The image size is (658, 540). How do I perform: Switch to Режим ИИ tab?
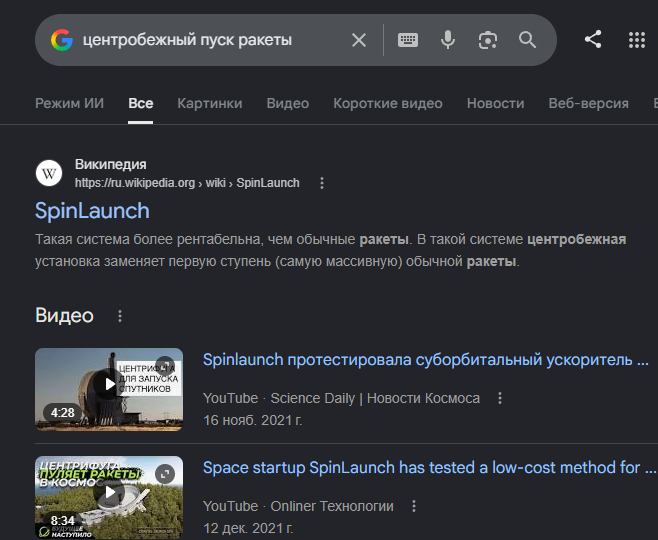pyautogui.click(x=69, y=103)
